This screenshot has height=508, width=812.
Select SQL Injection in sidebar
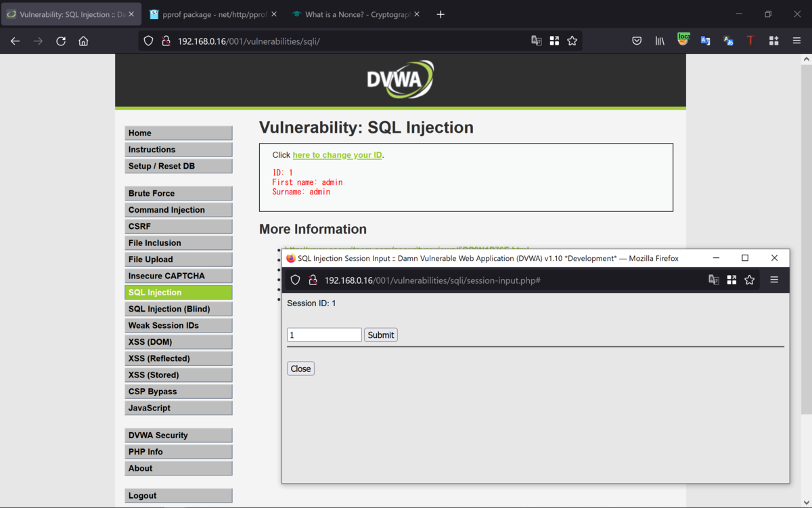pos(179,293)
